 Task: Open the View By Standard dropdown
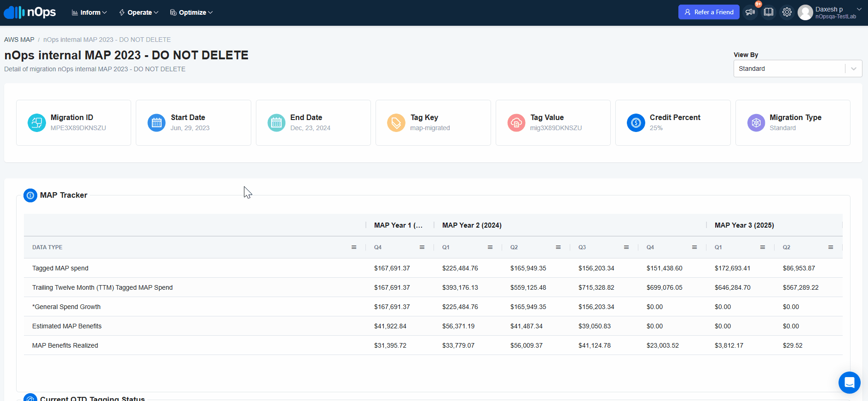coord(798,69)
